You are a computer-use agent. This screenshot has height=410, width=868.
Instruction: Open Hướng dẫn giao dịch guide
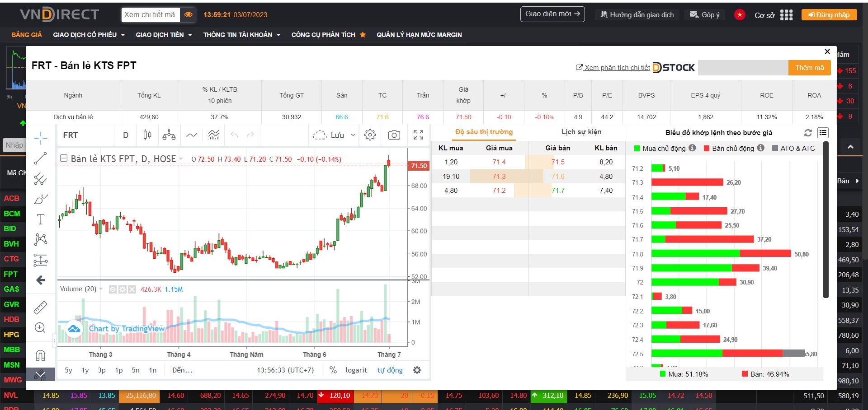pyautogui.click(x=637, y=15)
